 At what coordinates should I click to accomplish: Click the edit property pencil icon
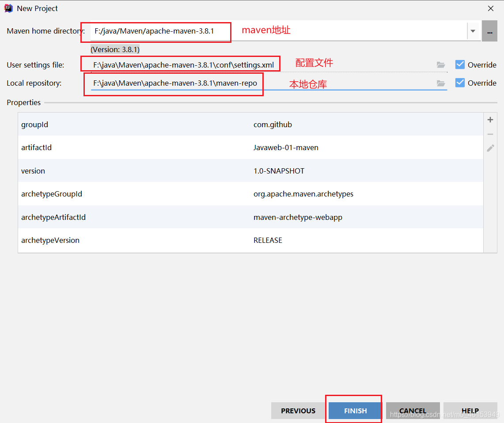click(490, 148)
